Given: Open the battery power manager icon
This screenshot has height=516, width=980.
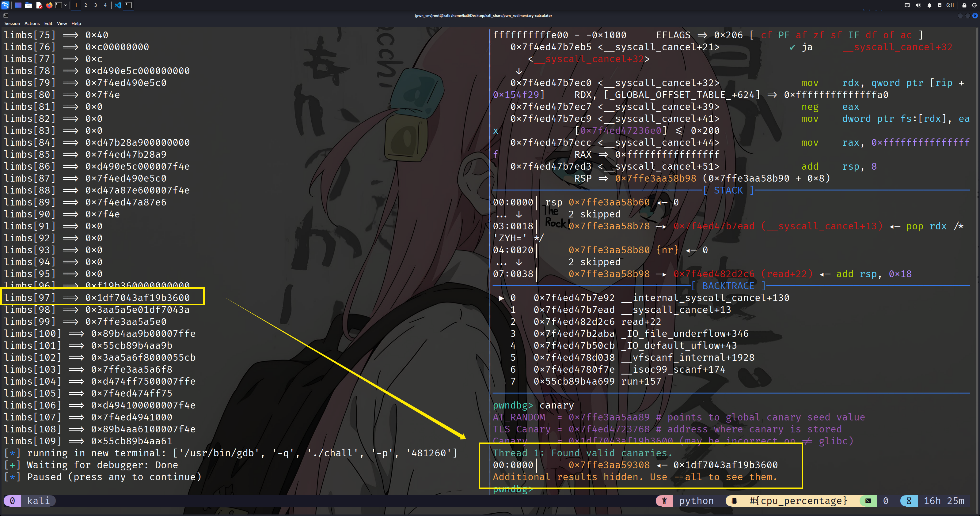Looking at the screenshot, I should click(x=940, y=5).
